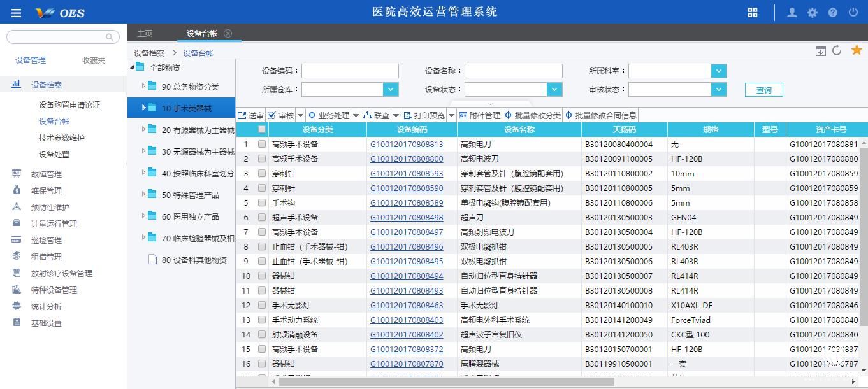Viewport: 868px width, 389px height.
Task: Check the select-all checkbox in table header
Action: (261, 129)
